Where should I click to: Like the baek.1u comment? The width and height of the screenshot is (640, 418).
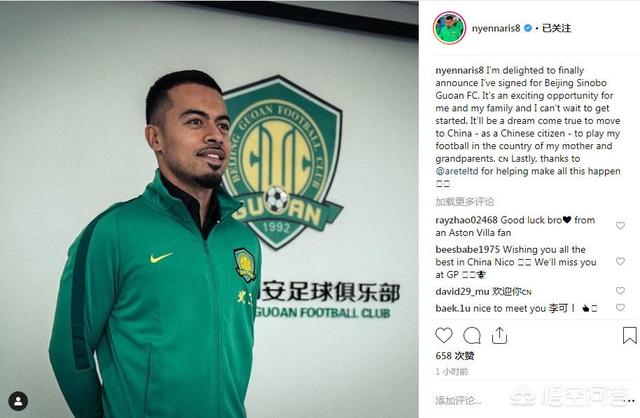[x=620, y=308]
